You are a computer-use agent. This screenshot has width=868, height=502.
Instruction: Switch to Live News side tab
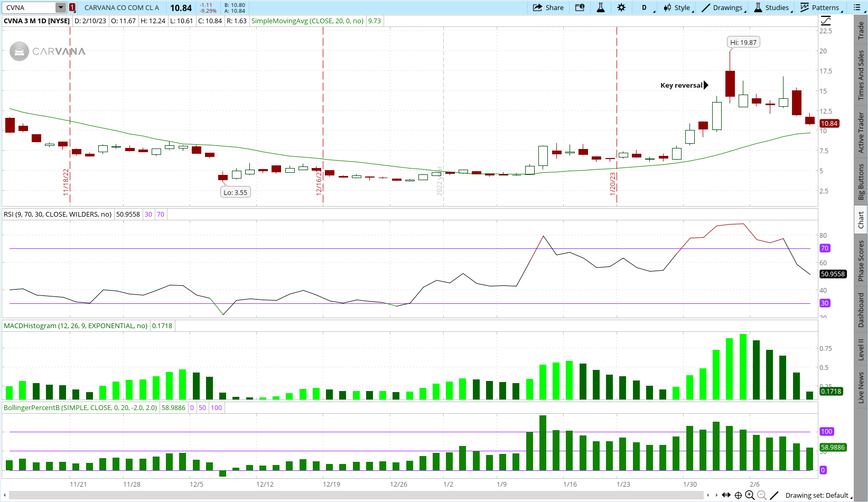(861, 387)
